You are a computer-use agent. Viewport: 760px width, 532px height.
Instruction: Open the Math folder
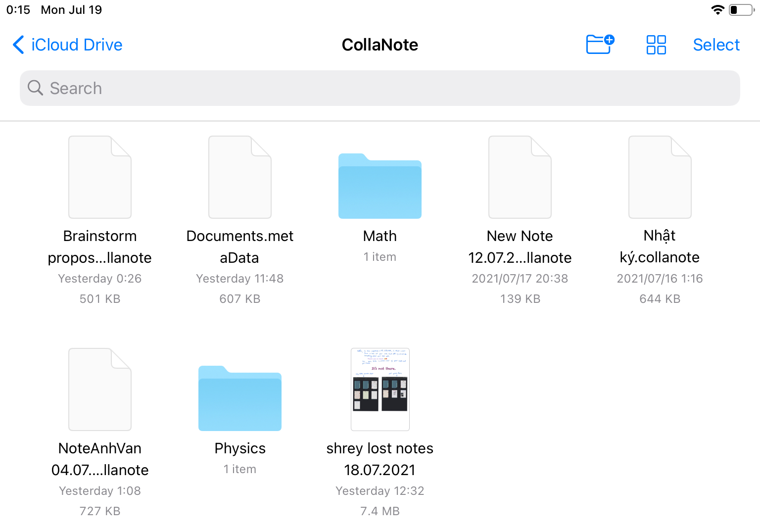pyautogui.click(x=380, y=186)
